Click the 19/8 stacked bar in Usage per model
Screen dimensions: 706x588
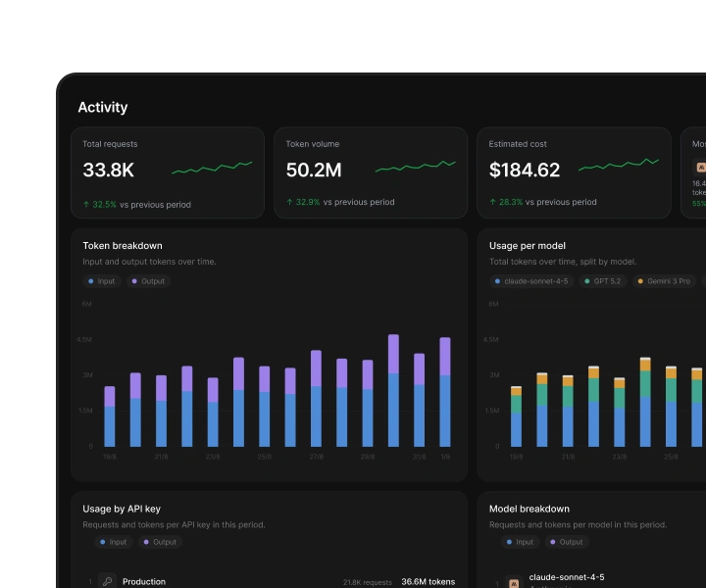(x=516, y=416)
